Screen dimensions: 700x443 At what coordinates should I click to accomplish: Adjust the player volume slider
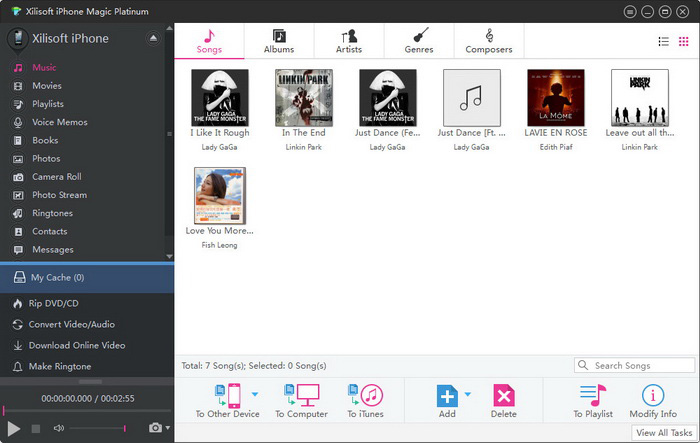point(97,428)
